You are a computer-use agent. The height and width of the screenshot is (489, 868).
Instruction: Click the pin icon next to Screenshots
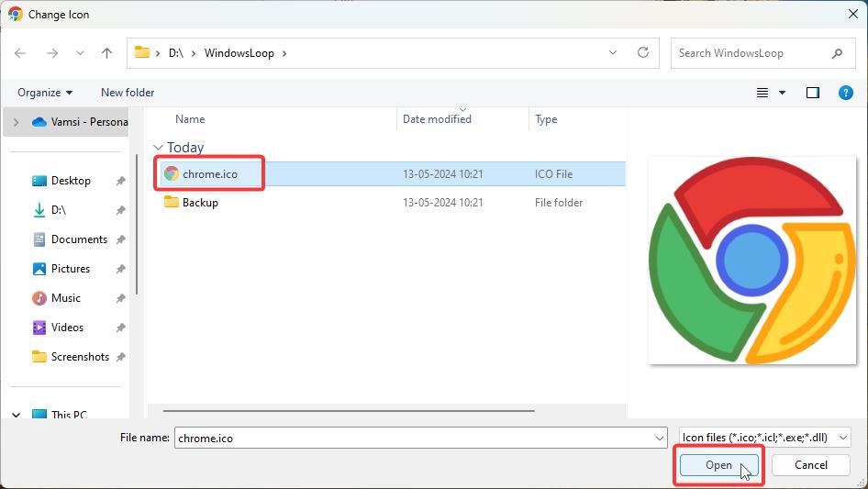(121, 357)
